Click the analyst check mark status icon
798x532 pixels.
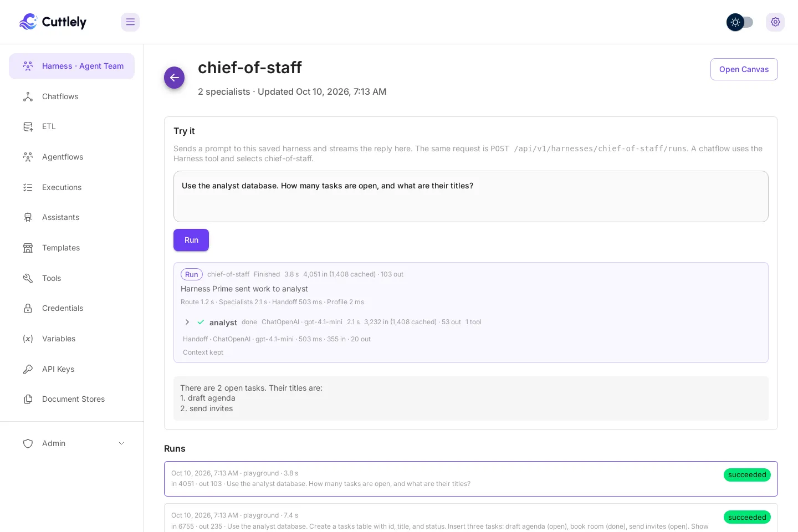coord(201,322)
